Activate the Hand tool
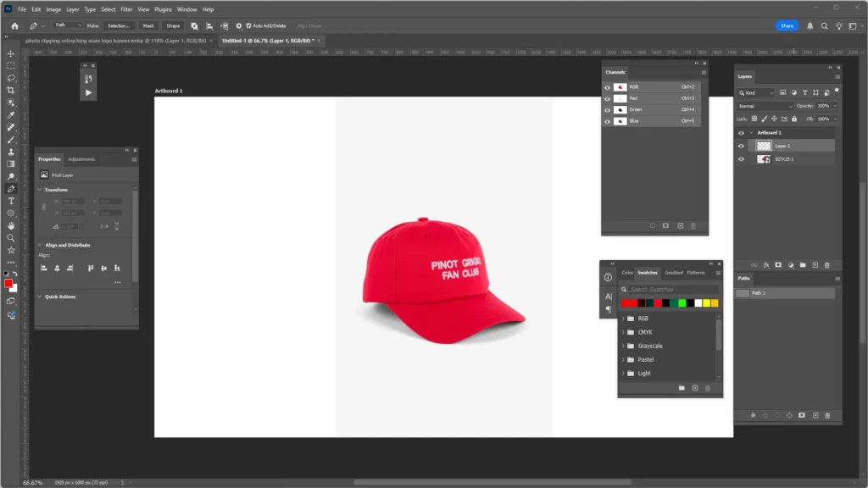Viewport: 868px width, 488px height. [x=11, y=225]
